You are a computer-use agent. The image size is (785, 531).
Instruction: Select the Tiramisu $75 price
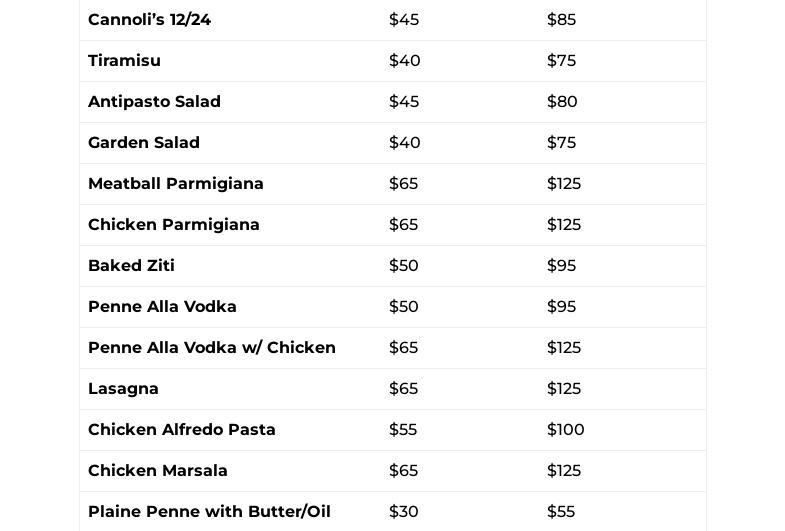561,61
